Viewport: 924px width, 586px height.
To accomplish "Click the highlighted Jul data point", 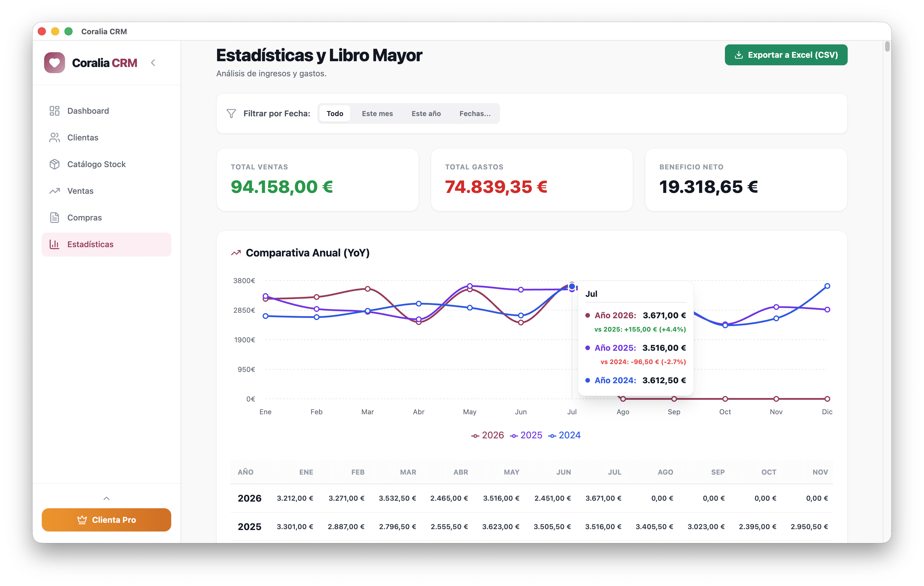I will click(x=572, y=287).
